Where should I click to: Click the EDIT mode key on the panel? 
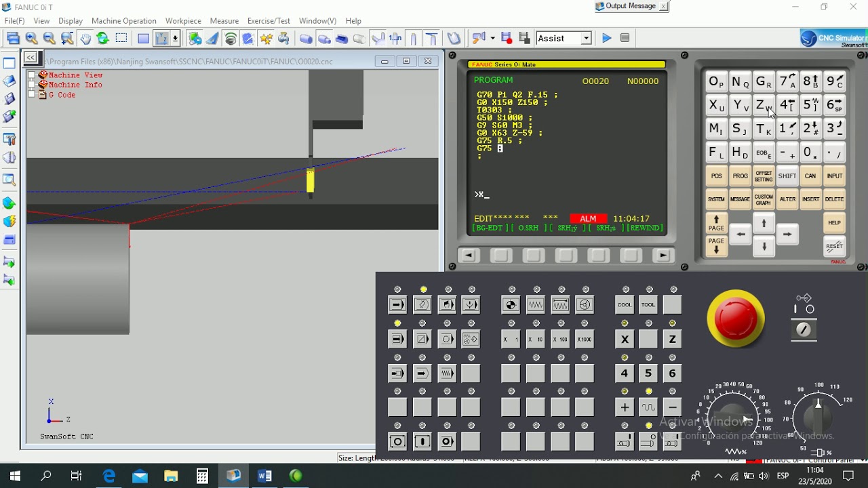pyautogui.click(x=422, y=305)
